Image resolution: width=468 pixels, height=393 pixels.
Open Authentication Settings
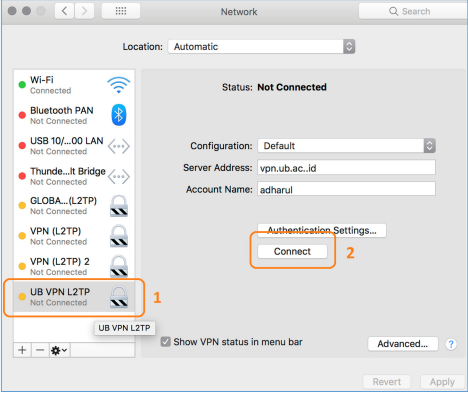[x=322, y=230]
